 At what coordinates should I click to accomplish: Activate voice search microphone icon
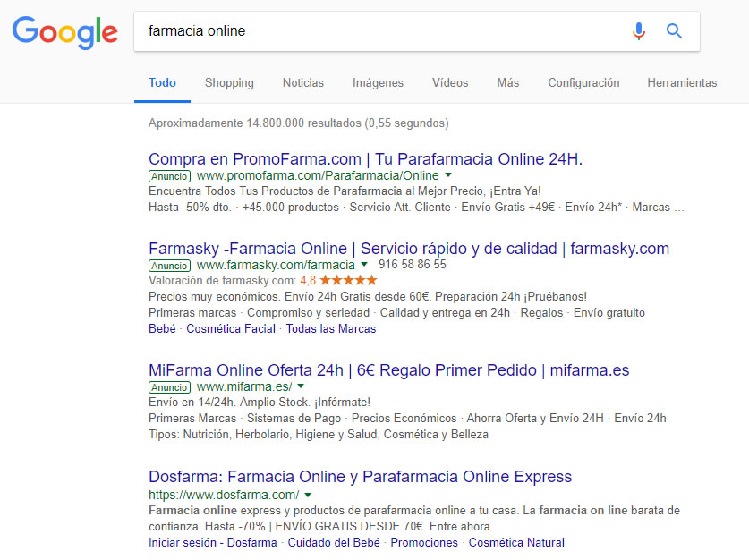point(638,31)
